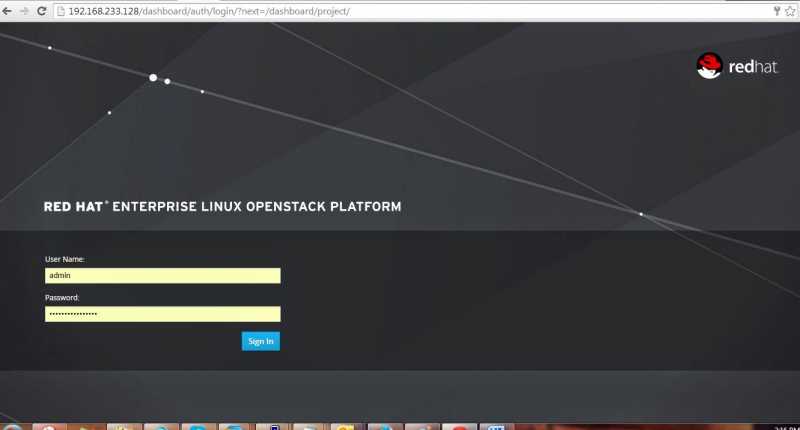The height and width of the screenshot is (430, 800).
Task: Click the browser back arrow
Action: (x=7, y=11)
